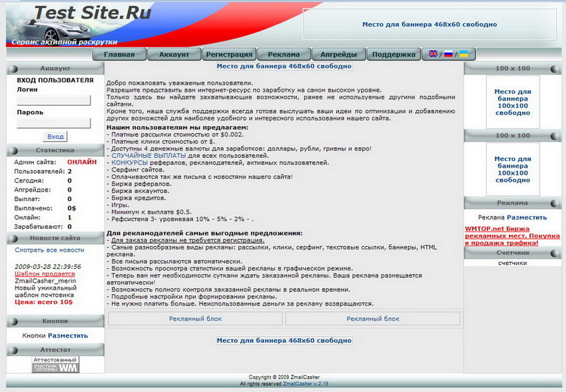Viewport: 566px width, 392px height.
Task: Choose the Ukrainian flag language icon
Action: click(463, 54)
